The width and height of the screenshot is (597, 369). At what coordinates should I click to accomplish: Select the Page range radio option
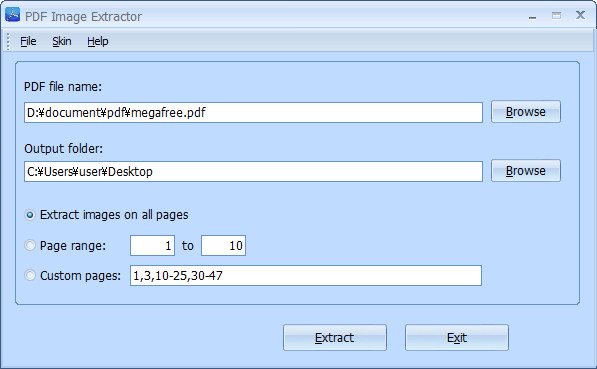(30, 245)
